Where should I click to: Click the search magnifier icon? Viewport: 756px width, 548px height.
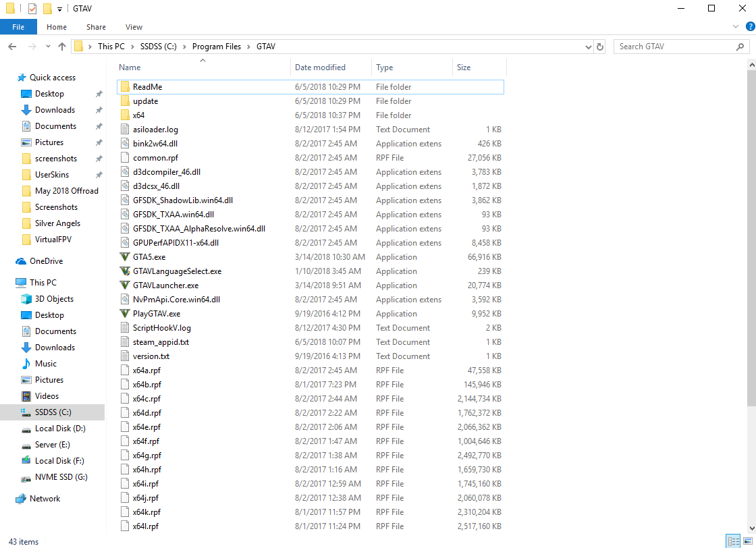pos(740,47)
